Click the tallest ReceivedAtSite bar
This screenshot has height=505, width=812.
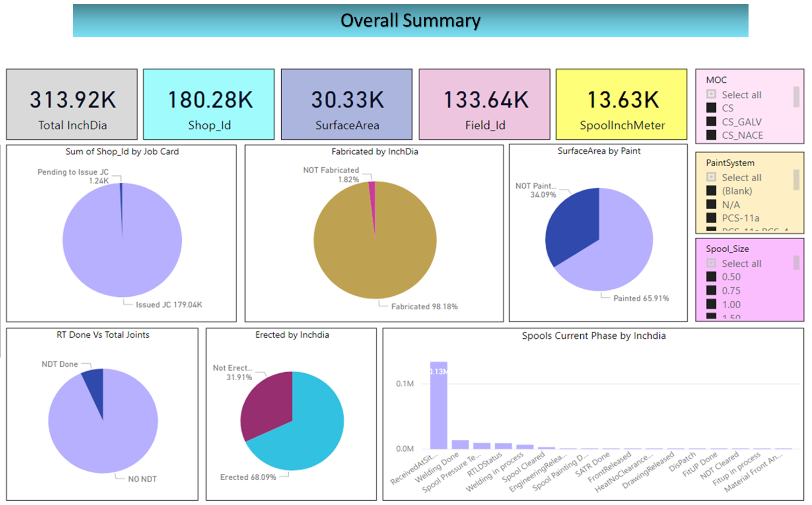[x=439, y=406]
